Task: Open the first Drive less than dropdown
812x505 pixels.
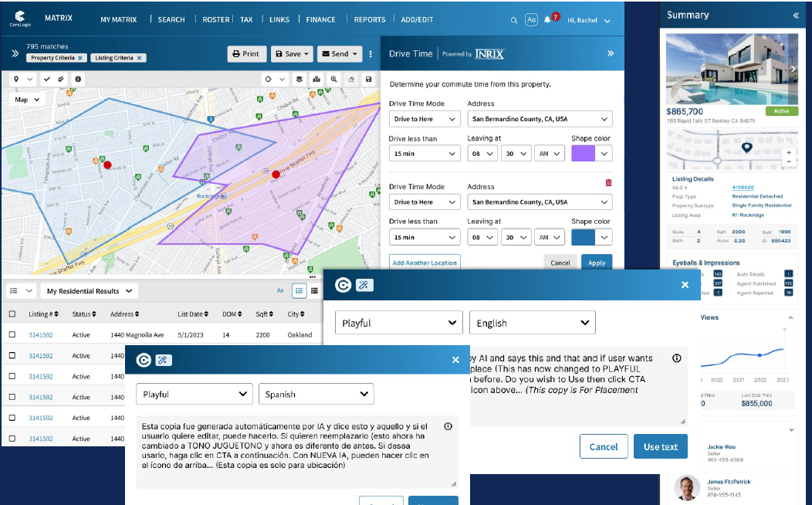Action: tap(425, 154)
